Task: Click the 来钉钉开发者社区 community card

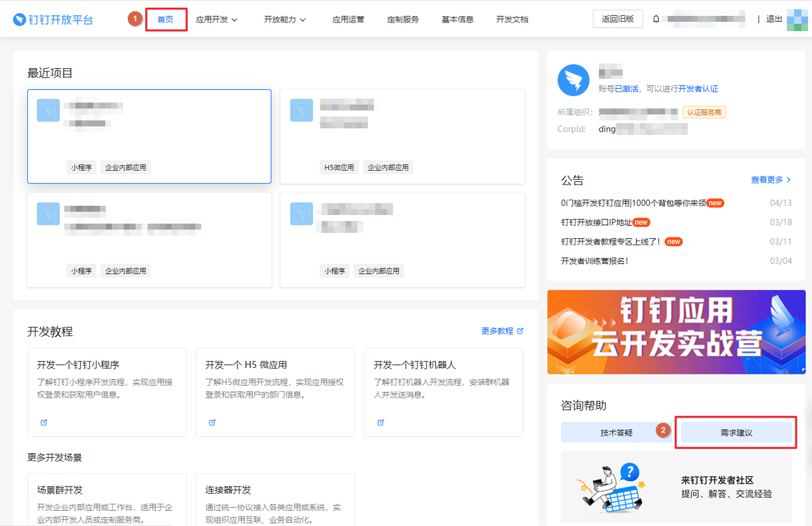Action: click(676, 488)
